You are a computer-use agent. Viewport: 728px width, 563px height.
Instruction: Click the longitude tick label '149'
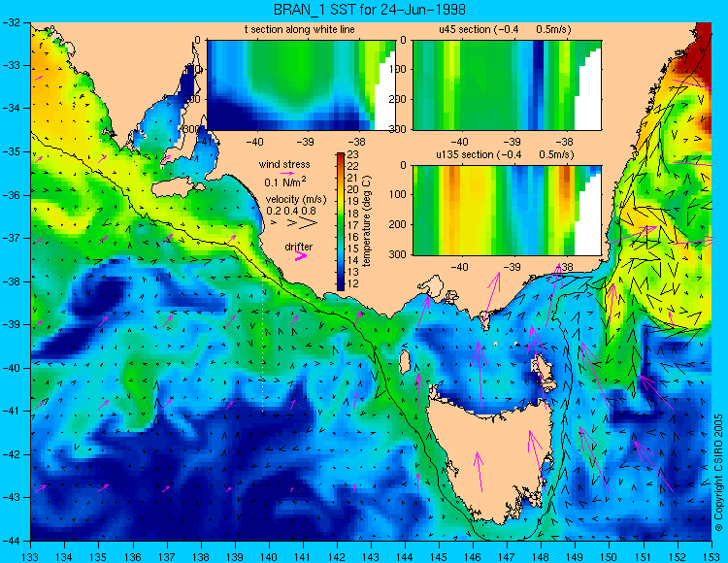point(576,557)
